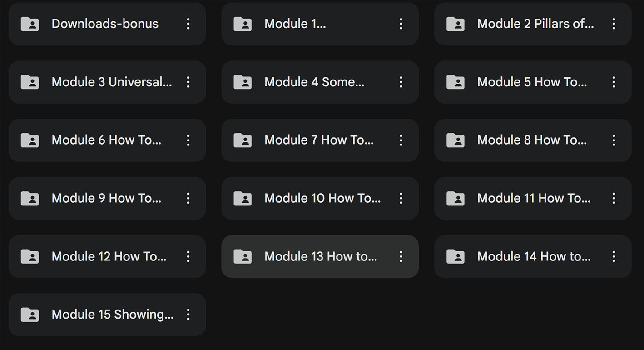Select the Module 12 How To folder name

point(109,257)
